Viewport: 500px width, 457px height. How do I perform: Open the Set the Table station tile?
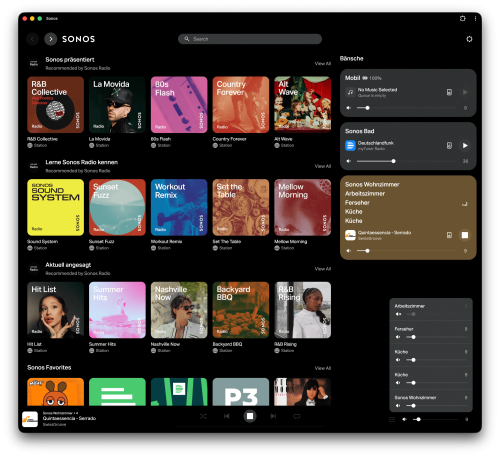[241, 207]
